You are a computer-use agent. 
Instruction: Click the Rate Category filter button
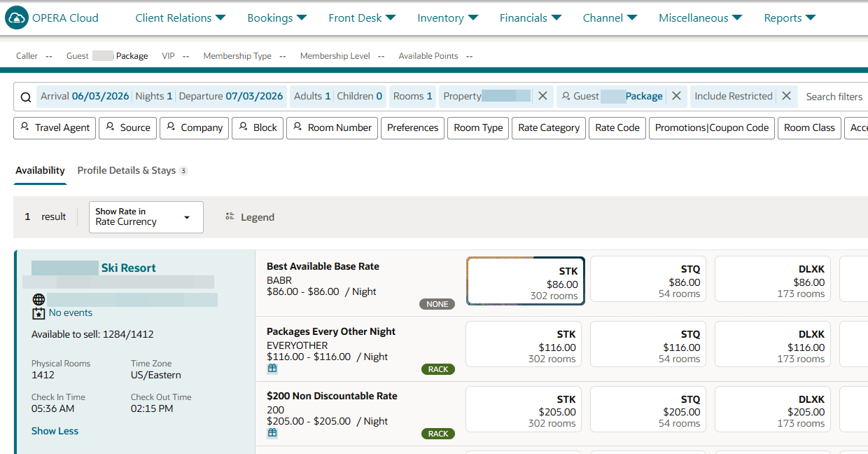(549, 128)
